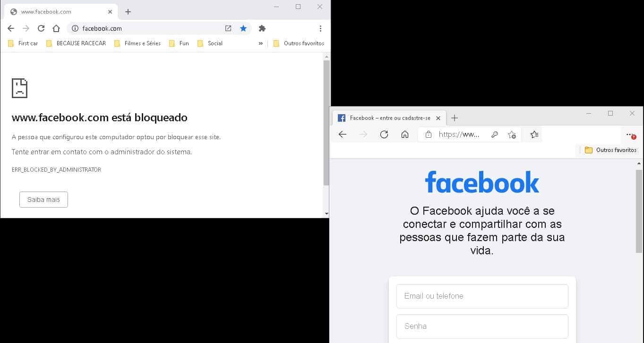Image resolution: width=644 pixels, height=343 pixels.
Task: Open the Social bookmark folder
Action: pos(210,43)
